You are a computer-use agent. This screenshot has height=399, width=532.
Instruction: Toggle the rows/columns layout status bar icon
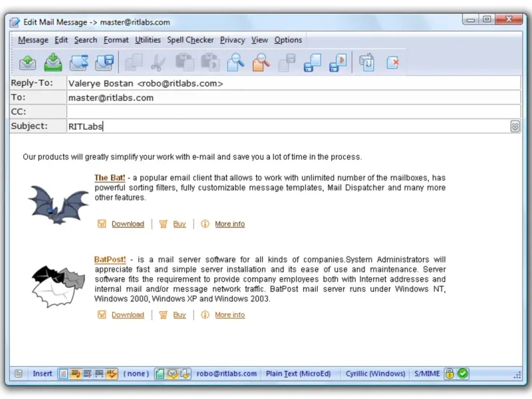pyautogui.click(x=99, y=374)
